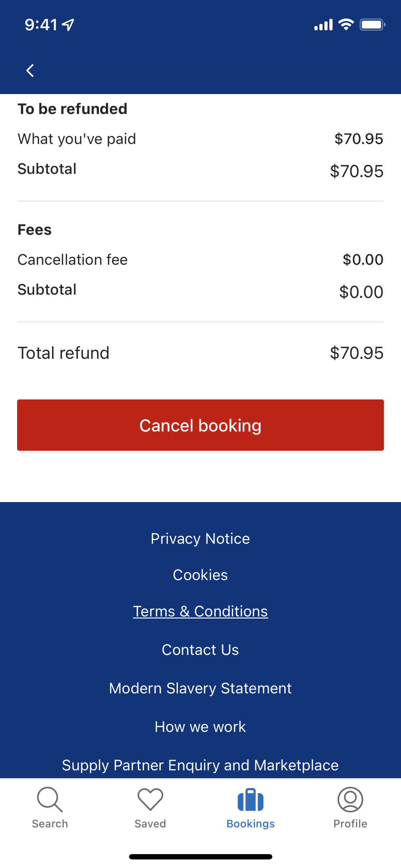Open the Privacy Notice link
401x868 pixels.
pyautogui.click(x=200, y=539)
